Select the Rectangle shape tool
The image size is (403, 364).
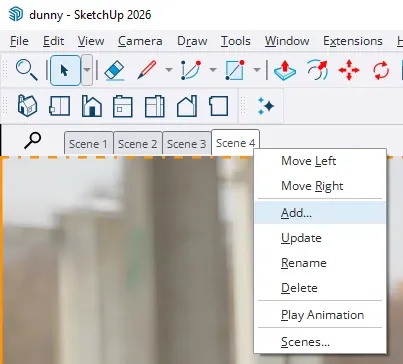tap(235, 70)
